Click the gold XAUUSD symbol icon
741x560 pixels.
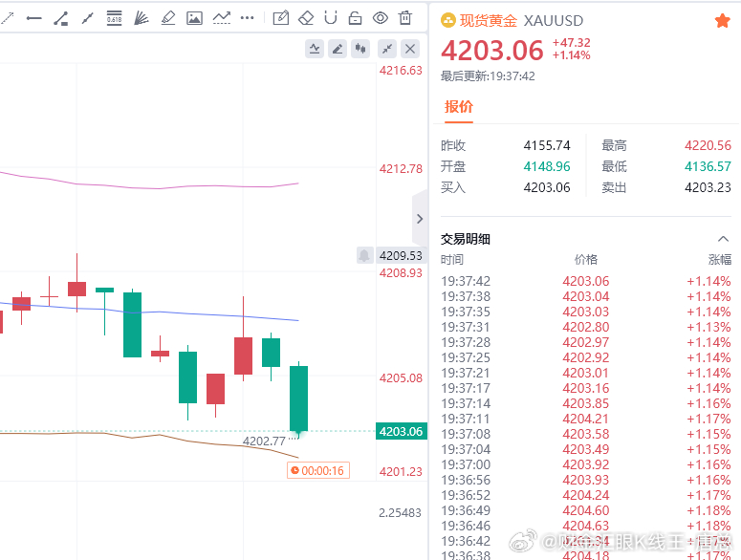coord(447,20)
